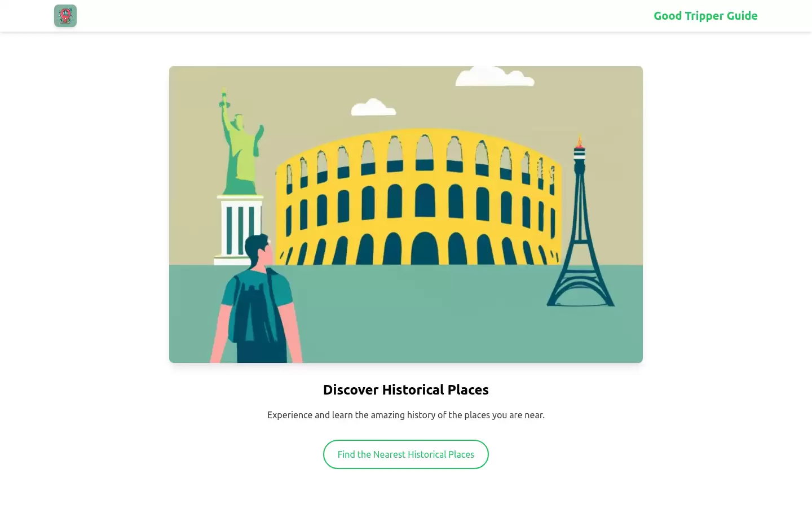The width and height of the screenshot is (812, 508).
Task: Click the teal ground right of the traveler
Action: 423,316
